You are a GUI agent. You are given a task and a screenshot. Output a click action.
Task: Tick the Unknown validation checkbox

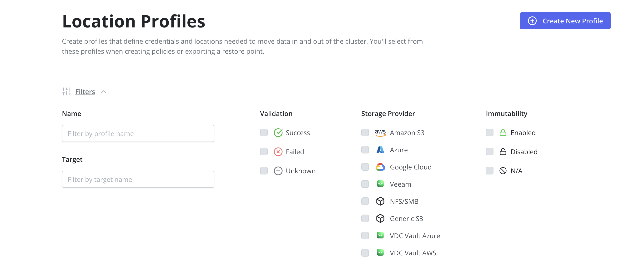[x=263, y=171]
